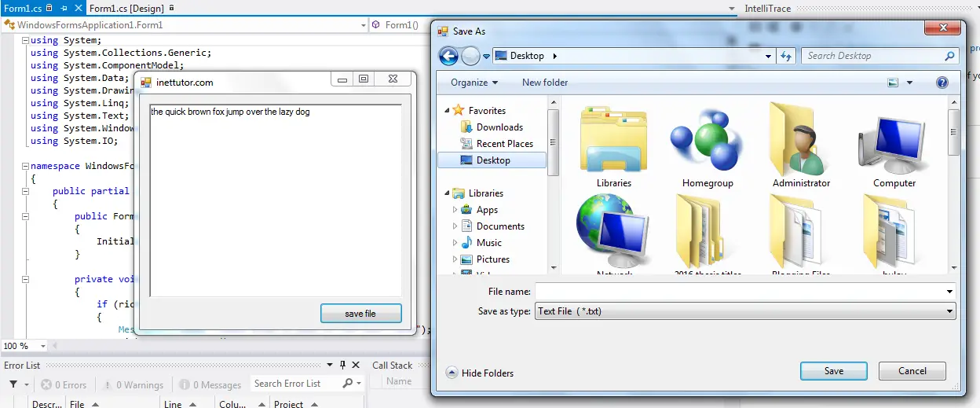Minimize the inettutor.com form window
980x408 pixels.
point(342,79)
